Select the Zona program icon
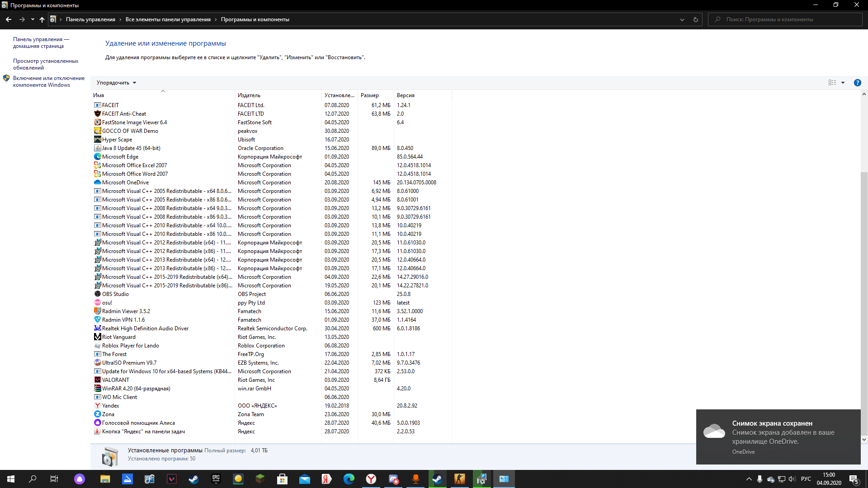This screenshot has width=868, height=488. click(x=97, y=414)
